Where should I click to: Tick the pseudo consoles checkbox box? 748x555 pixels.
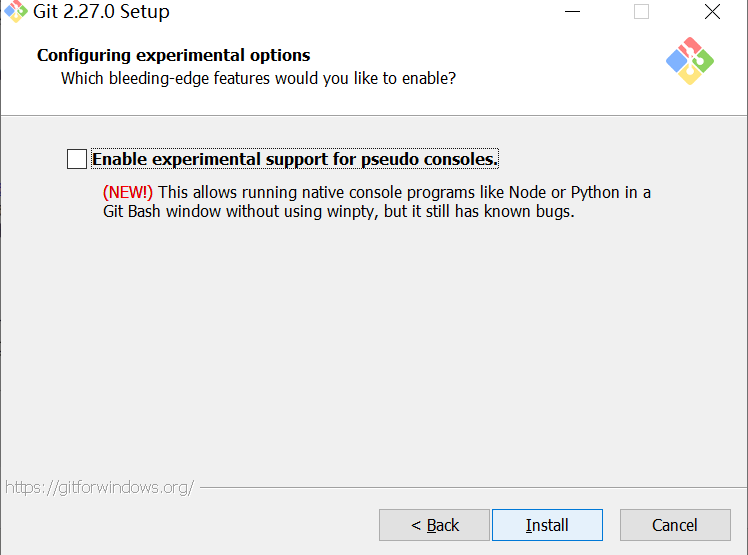77,159
